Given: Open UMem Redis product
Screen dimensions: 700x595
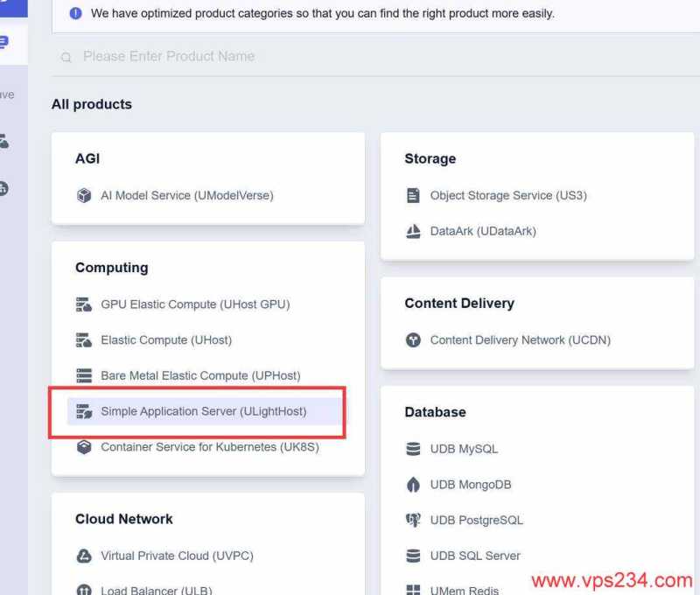Looking at the screenshot, I should (x=464, y=591).
